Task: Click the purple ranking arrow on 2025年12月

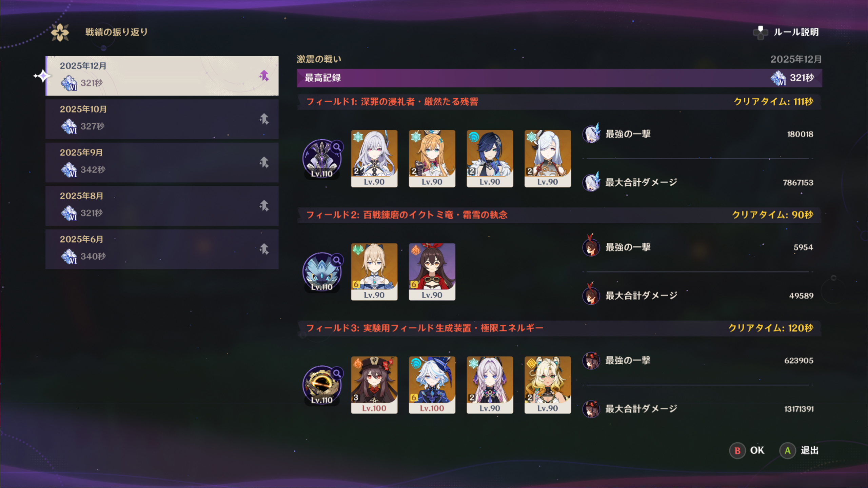Action: pyautogui.click(x=264, y=76)
